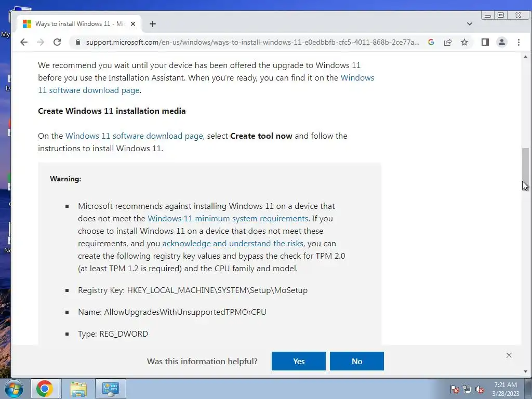The image size is (532, 399).
Task: Open Chrome from the taskbar
Action: tap(45, 389)
